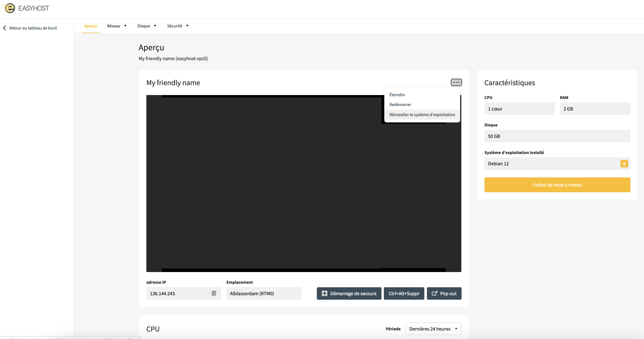Choose Redémarrer in the menu
Viewport: 644px width, 339px height.
(x=400, y=104)
